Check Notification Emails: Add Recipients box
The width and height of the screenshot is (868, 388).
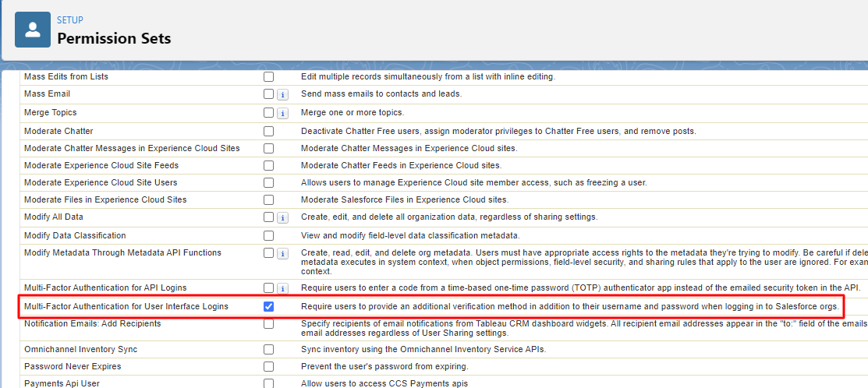(x=268, y=324)
